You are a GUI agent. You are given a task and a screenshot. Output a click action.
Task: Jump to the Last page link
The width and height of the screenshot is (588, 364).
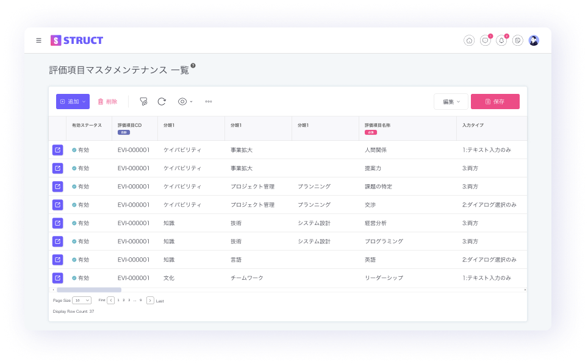(160, 301)
